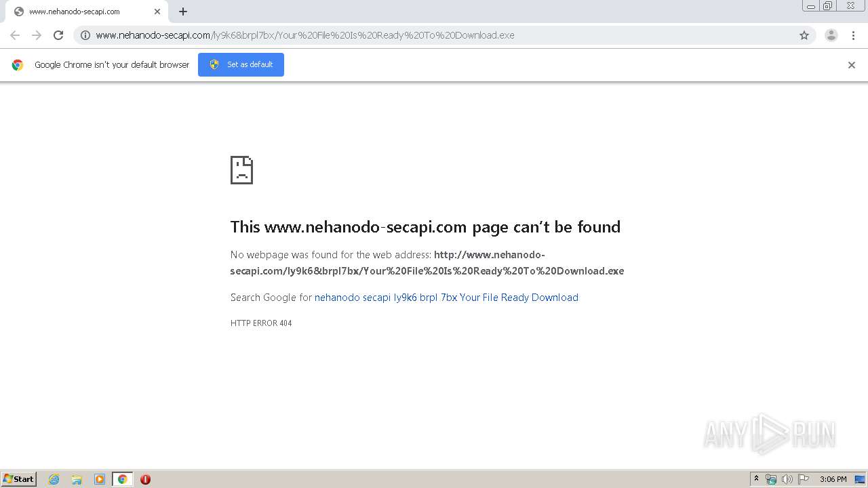Screen dimensions: 868x488
Task: Open the Chrome three-dot menu
Action: [854, 35]
